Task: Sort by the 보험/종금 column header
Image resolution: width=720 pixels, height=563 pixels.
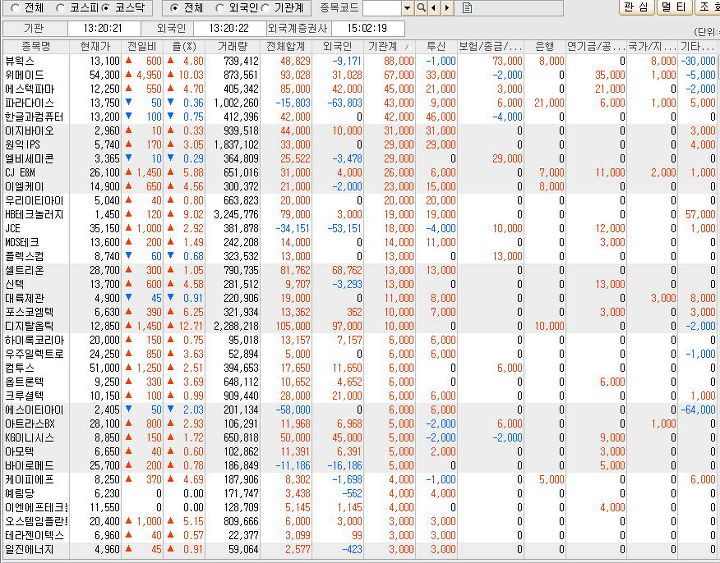Action: 490,46
